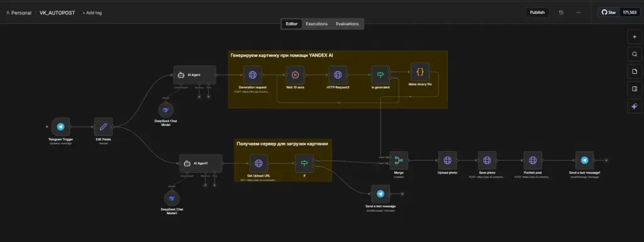Screen dimensions: 644x242
Task: Click the AI Agent1 Tool plus connector
Action: (214, 185)
